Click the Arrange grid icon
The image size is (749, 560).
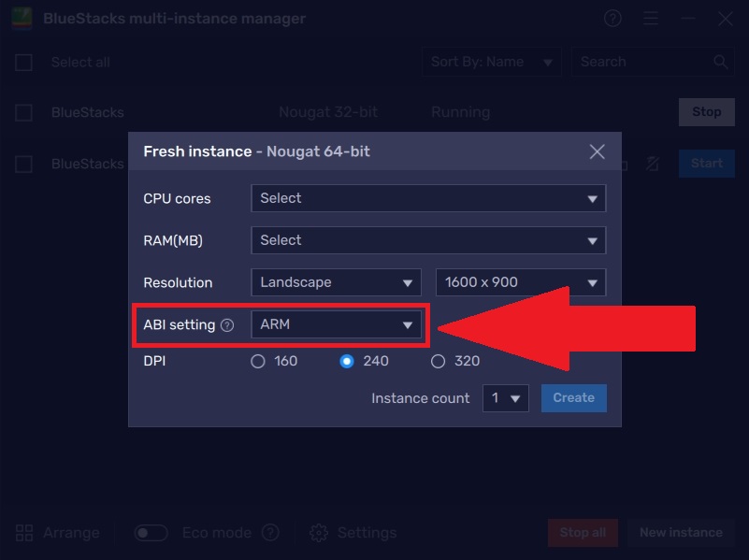pos(24,532)
